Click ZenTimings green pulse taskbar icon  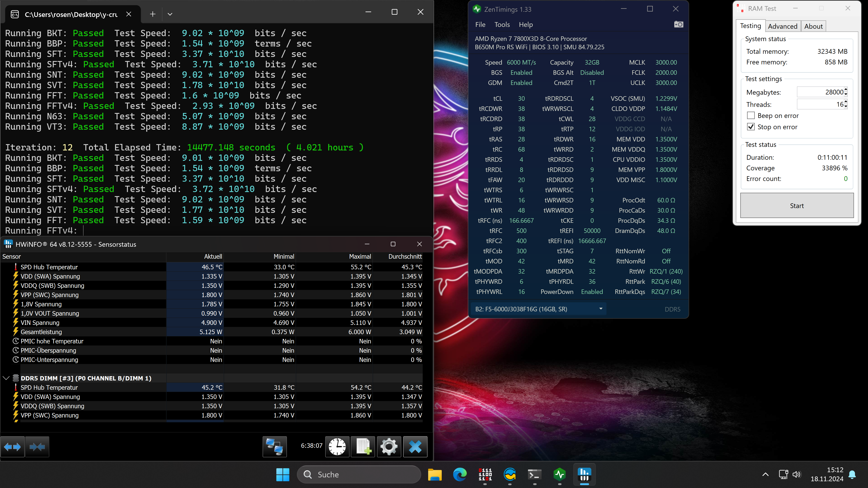(x=560, y=474)
